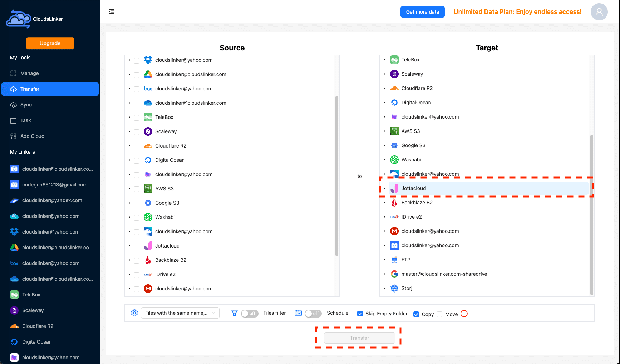Expand Storj in Target tree
This screenshot has width=620, height=364.
tap(384, 288)
